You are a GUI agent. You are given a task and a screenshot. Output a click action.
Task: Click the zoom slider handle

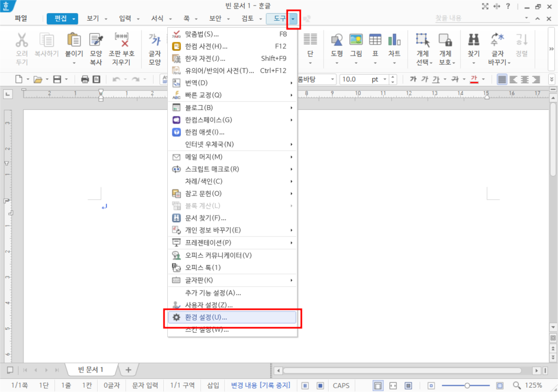[467, 385]
